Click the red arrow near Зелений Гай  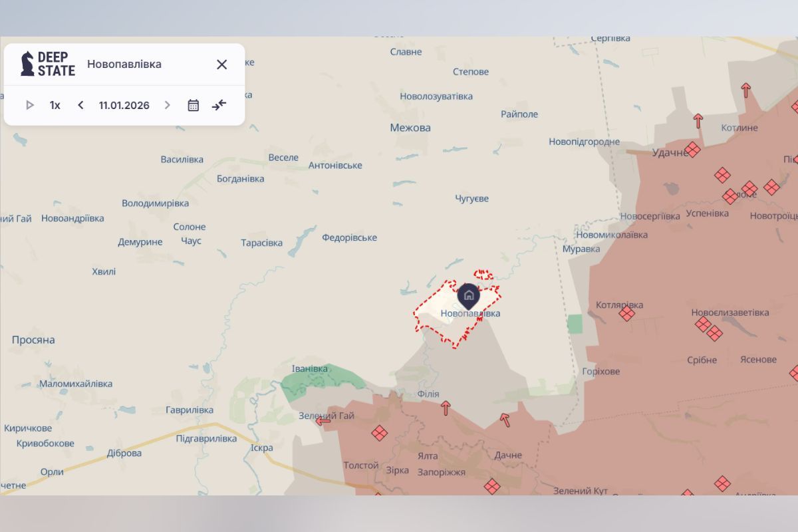[x=323, y=420]
